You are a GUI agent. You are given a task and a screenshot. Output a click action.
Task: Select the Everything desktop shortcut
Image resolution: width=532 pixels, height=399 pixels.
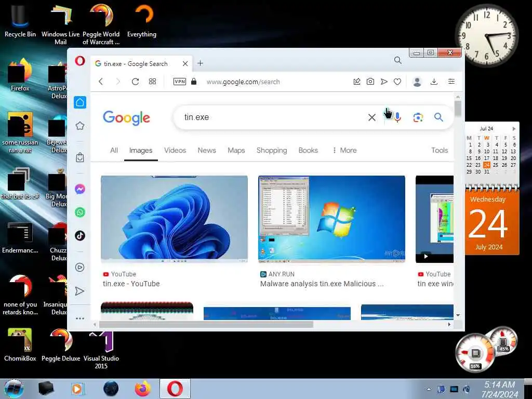tap(142, 21)
